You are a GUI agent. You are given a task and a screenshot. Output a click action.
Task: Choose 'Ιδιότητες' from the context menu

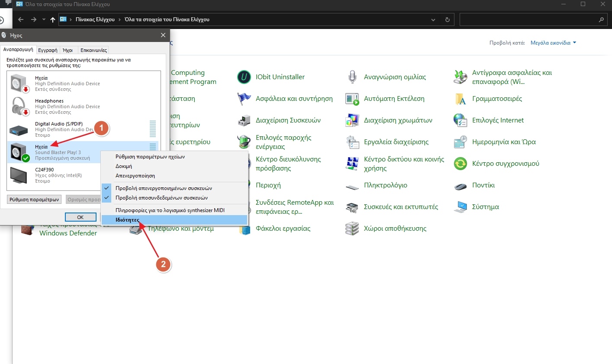coord(128,220)
